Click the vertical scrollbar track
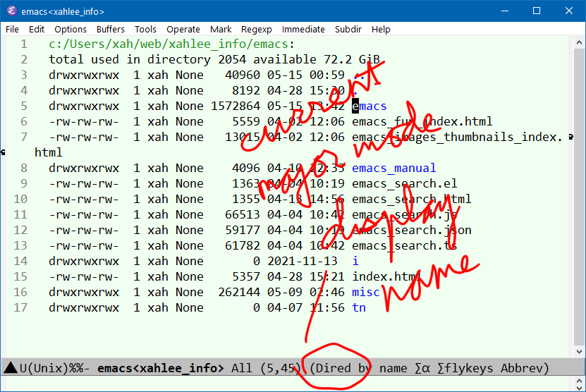The width and height of the screenshot is (586, 392). (579, 197)
